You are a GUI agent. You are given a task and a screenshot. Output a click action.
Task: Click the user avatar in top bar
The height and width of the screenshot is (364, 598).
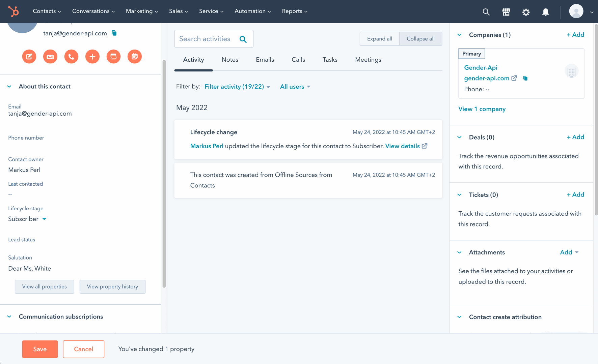[x=576, y=11]
